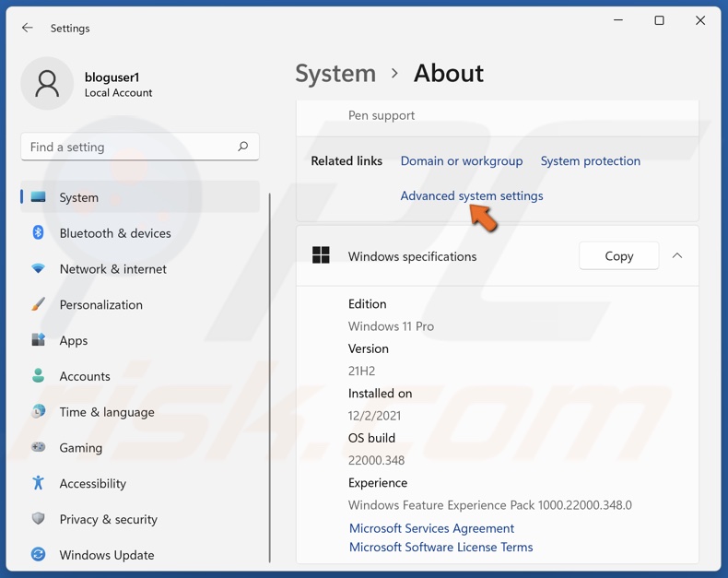Open Personalization settings label
Screen dimensions: 728x578
click(x=100, y=305)
